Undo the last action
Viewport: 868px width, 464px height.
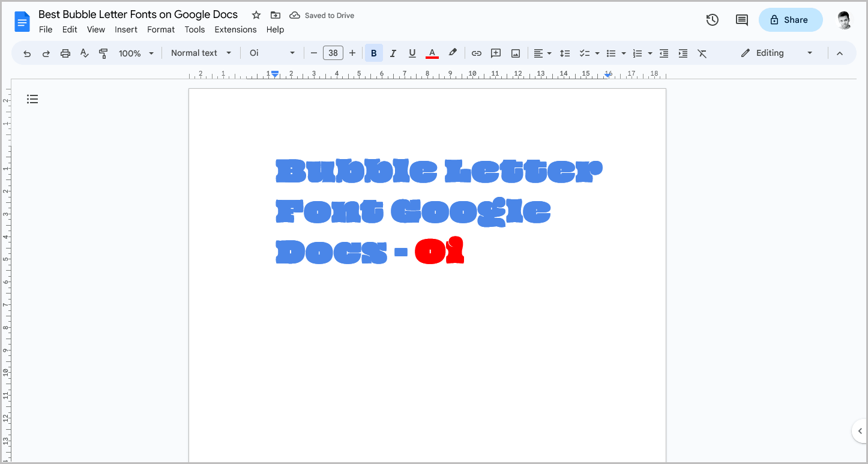pyautogui.click(x=27, y=53)
